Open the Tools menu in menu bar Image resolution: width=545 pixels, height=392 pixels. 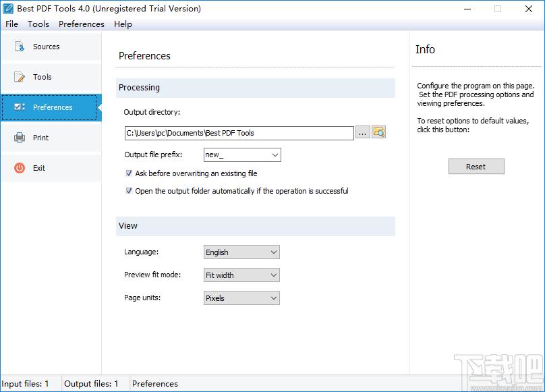pos(38,24)
